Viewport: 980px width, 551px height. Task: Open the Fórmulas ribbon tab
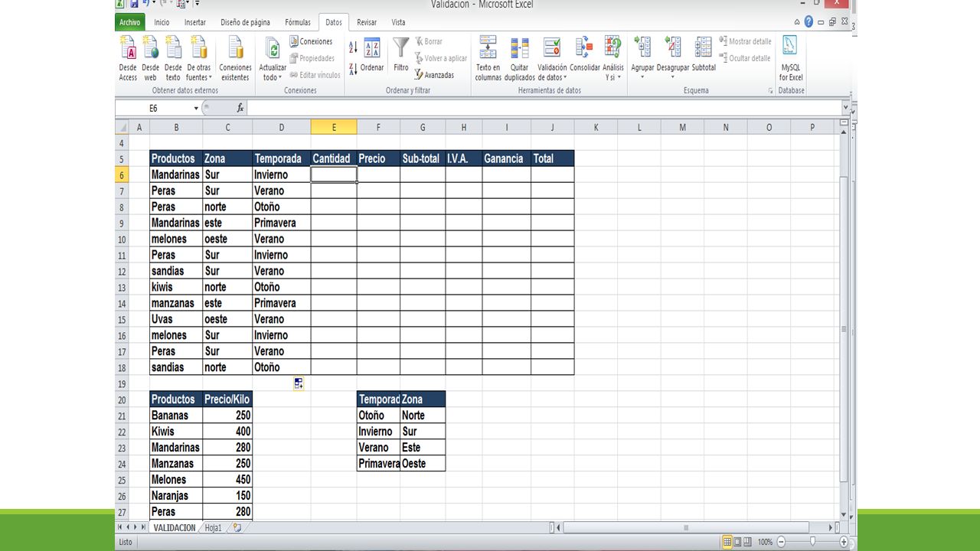coord(298,22)
